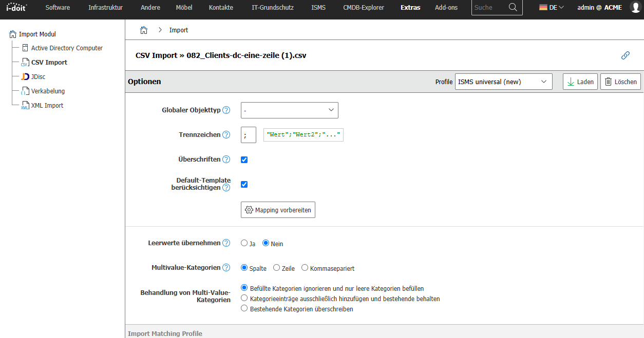Click the German flag icon
This screenshot has height=338, width=644.
pyautogui.click(x=543, y=8)
